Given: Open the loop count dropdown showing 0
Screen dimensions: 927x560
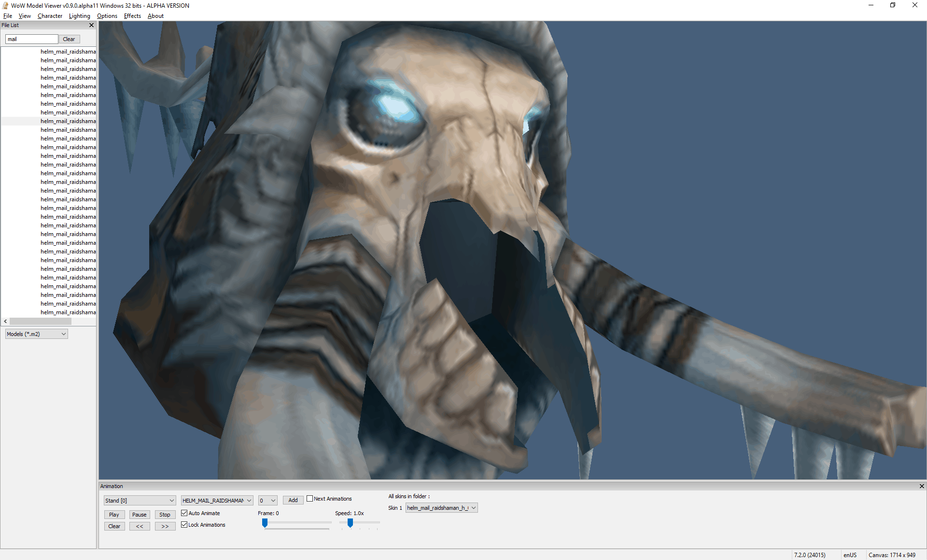Looking at the screenshot, I should 268,501.
